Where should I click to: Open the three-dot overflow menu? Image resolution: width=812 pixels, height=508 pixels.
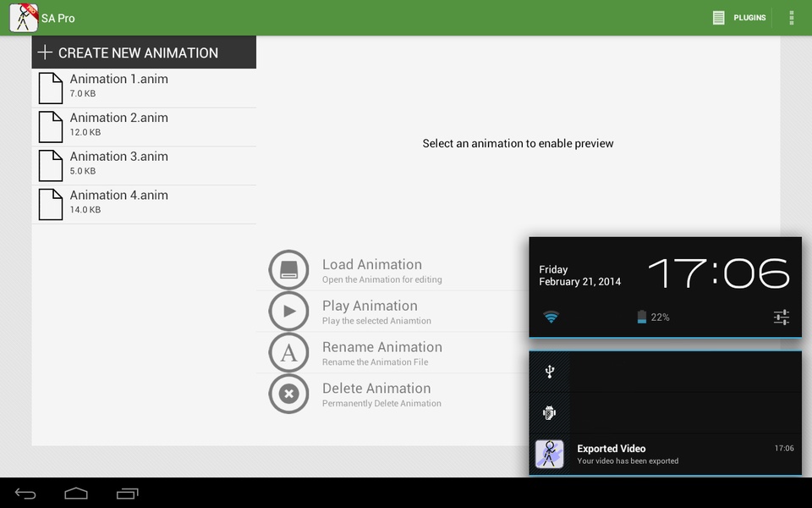tap(792, 18)
